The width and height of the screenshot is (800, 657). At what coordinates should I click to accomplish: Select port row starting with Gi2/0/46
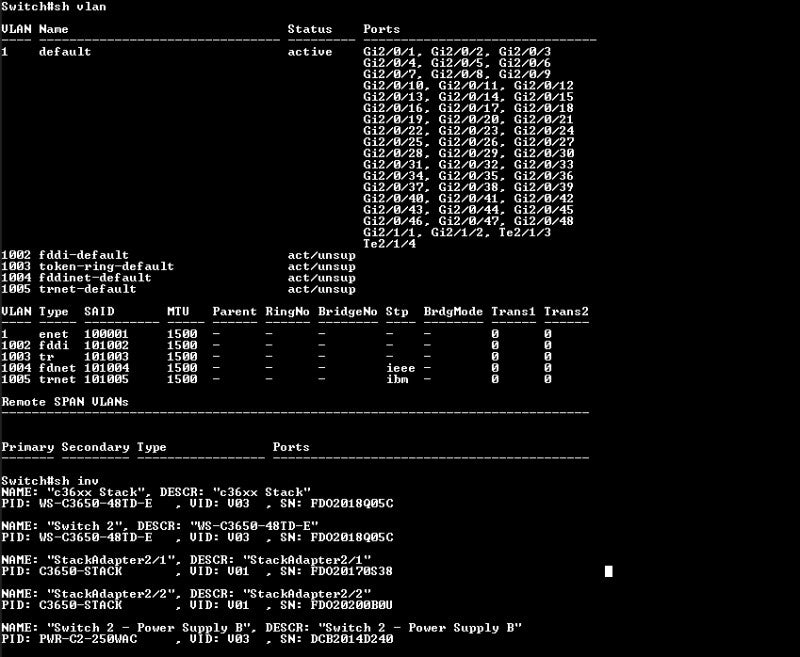(468, 221)
